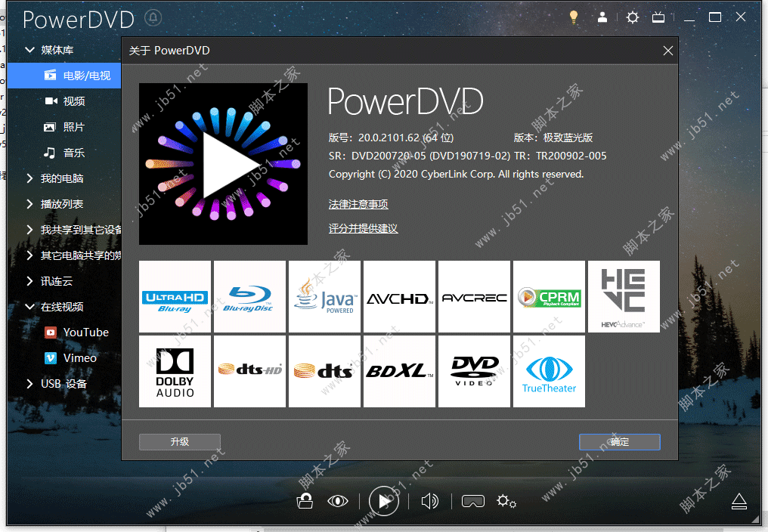Click the DVD Video logo
Screen dimensions: 768x532
pyautogui.click(x=474, y=371)
